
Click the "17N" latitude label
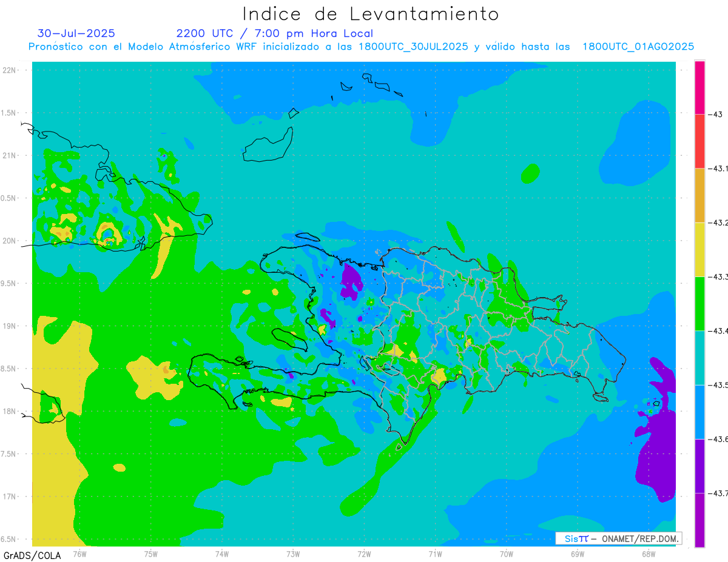tap(10, 497)
